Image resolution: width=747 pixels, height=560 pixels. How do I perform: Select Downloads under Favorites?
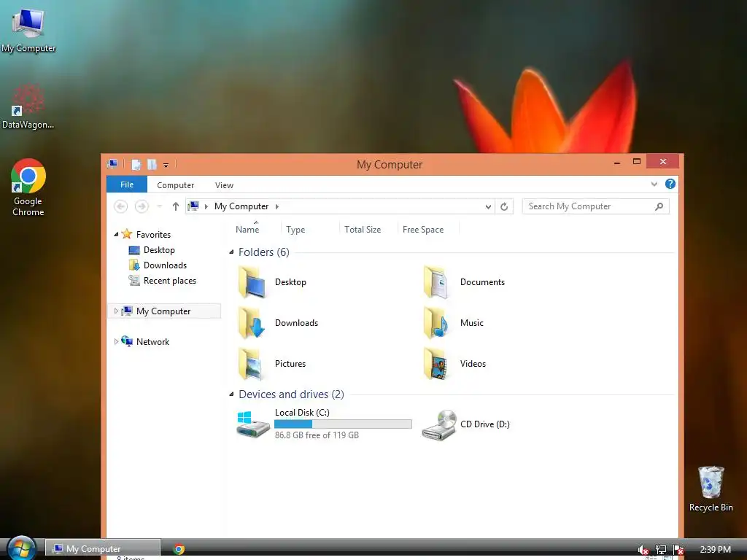click(x=165, y=265)
